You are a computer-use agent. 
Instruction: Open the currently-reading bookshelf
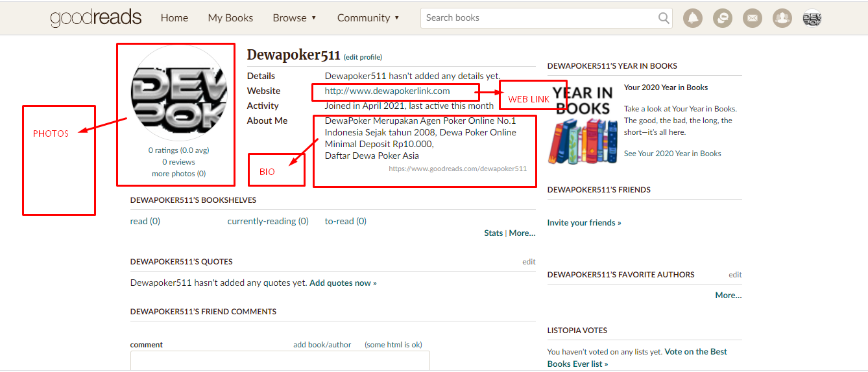pyautogui.click(x=267, y=221)
